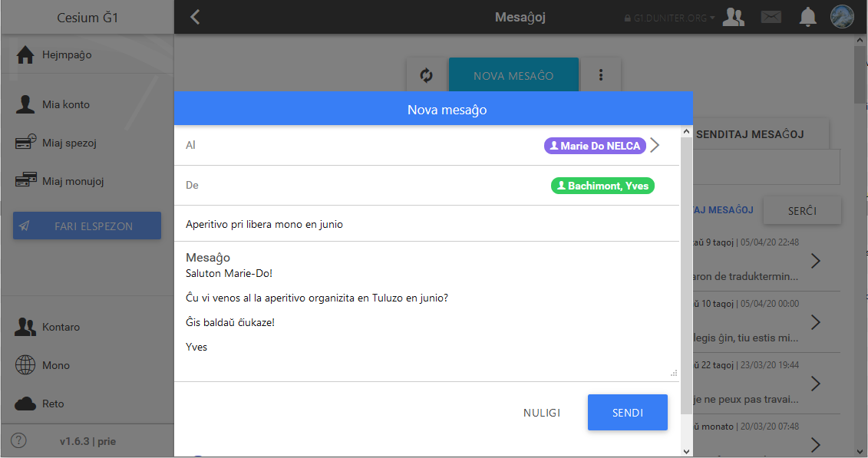The height and width of the screenshot is (458, 868).
Task: Open message dated 05/04/20 22:48
Action: click(x=766, y=261)
